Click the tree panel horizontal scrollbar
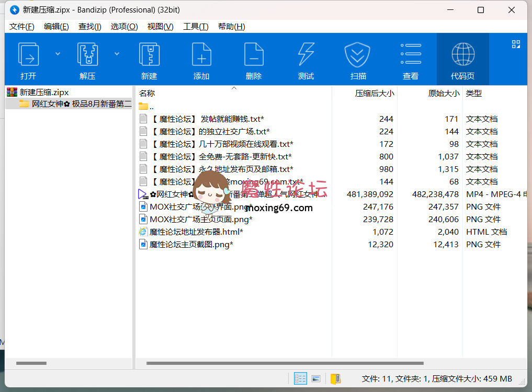This screenshot has height=392, width=532. click(x=31, y=363)
